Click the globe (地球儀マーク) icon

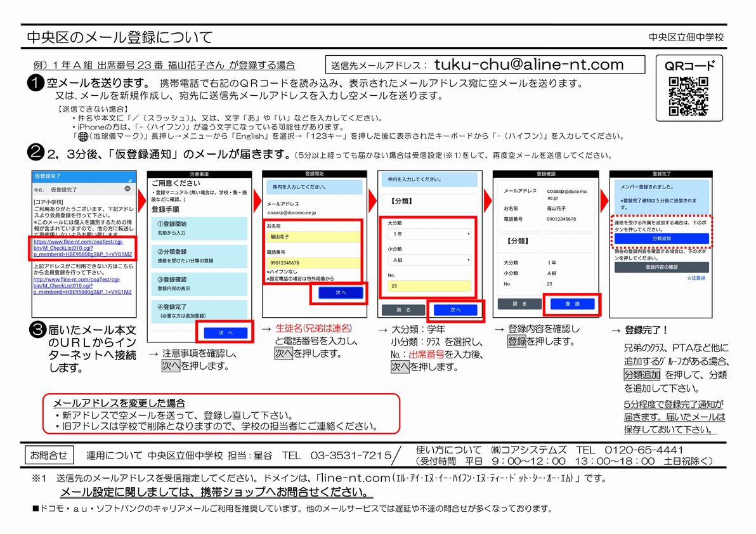pyautogui.click(x=83, y=136)
